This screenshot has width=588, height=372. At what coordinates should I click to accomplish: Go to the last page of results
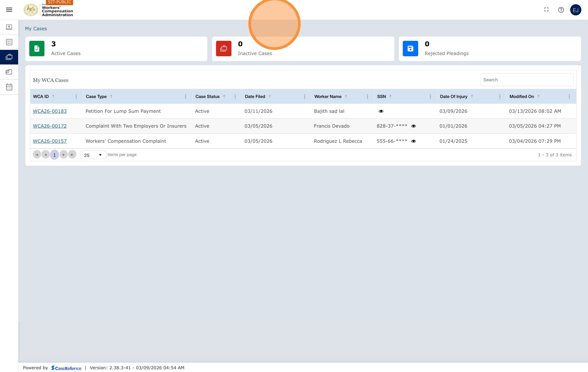[x=72, y=155]
